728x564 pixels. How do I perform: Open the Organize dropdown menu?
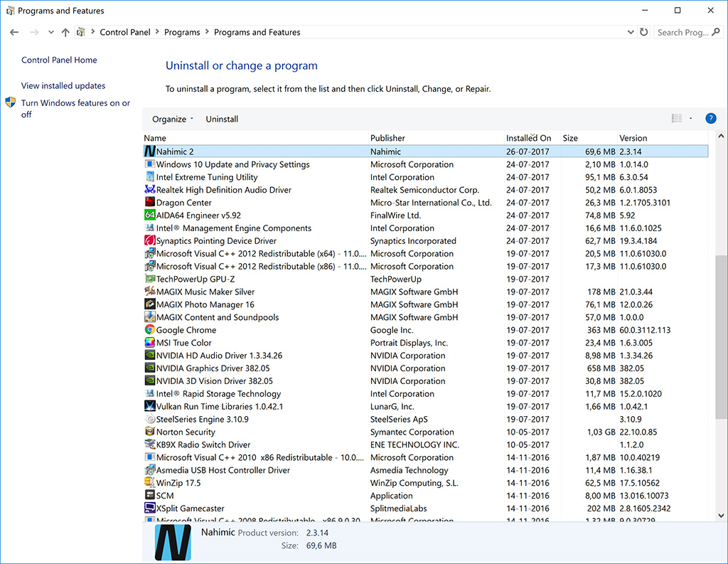tap(173, 119)
